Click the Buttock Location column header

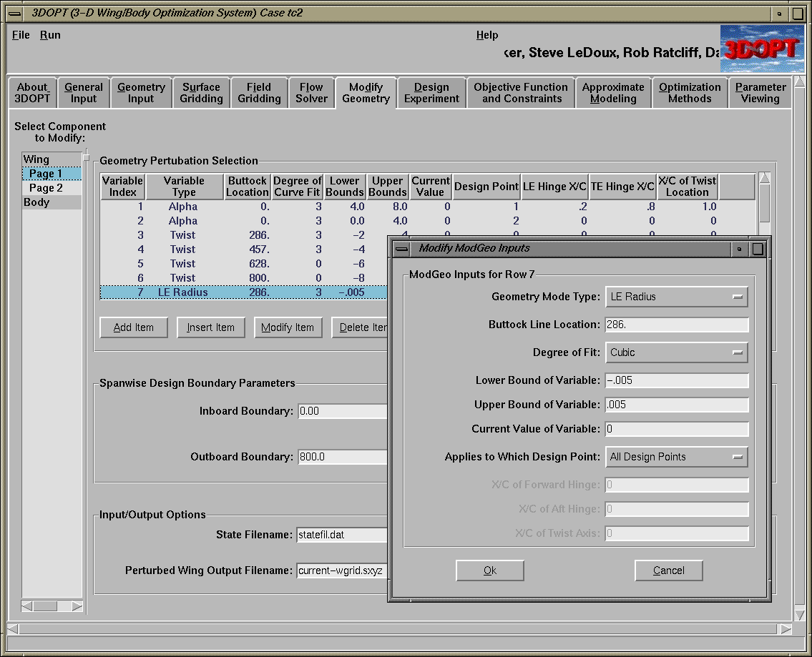248,187
